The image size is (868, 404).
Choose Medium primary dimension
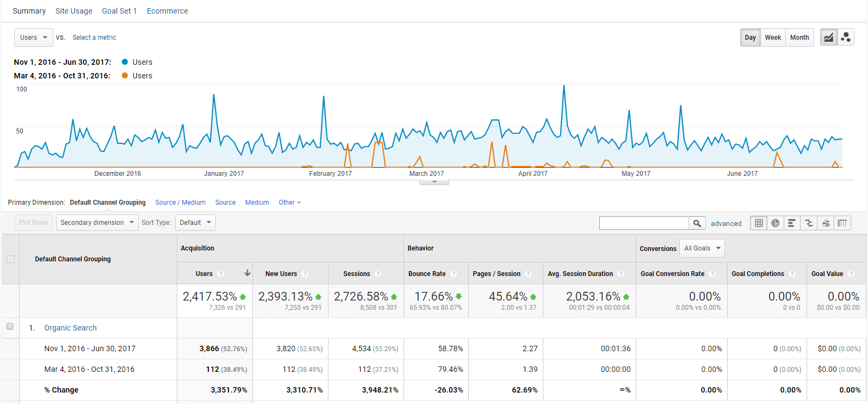click(x=257, y=203)
